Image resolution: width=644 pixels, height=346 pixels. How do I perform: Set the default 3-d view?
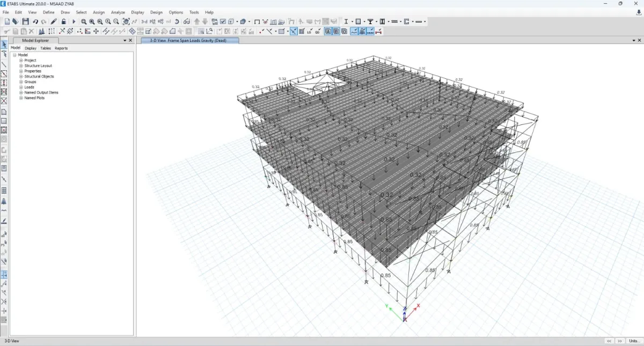pos(144,21)
